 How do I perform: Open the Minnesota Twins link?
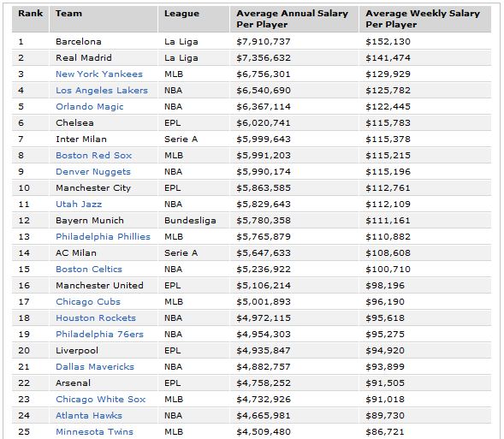[x=94, y=431]
